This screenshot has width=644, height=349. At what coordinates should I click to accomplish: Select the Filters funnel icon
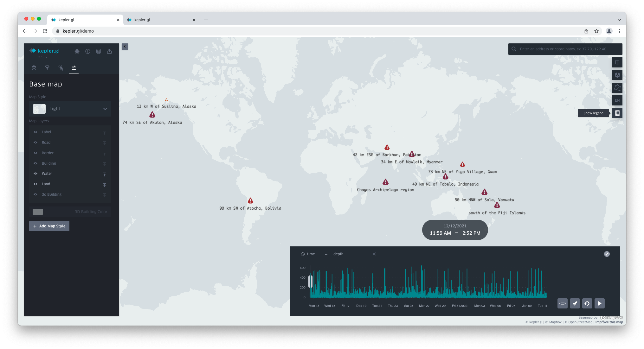[x=47, y=68]
